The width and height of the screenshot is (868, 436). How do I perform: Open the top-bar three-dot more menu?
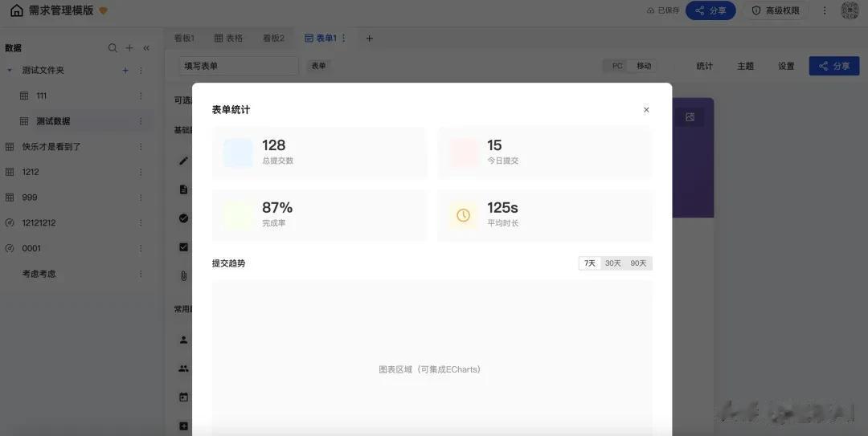point(825,10)
